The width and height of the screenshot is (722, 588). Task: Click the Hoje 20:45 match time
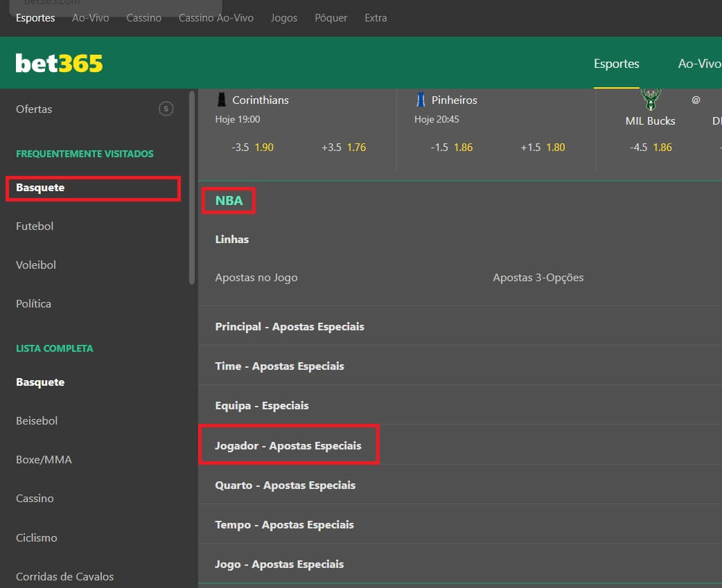point(437,119)
